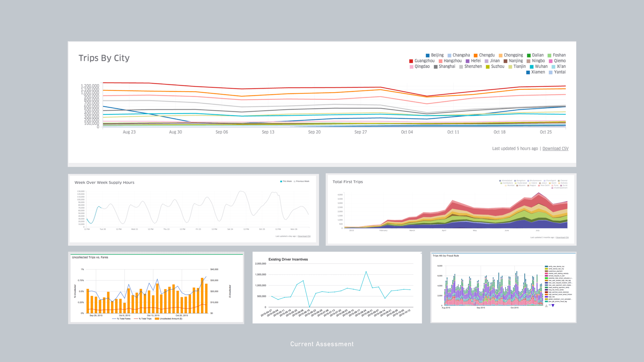Download CSV for Week Over Week Supply Hours
The height and width of the screenshot is (362, 644).
tap(304, 236)
